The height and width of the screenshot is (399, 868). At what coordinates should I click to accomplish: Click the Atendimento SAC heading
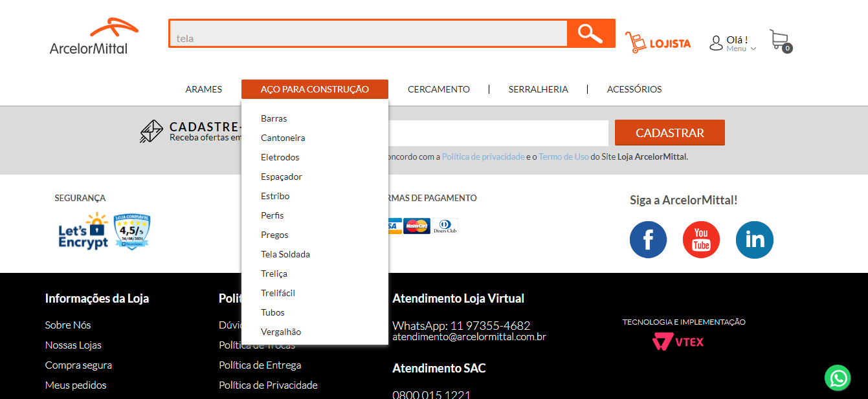pyautogui.click(x=439, y=368)
